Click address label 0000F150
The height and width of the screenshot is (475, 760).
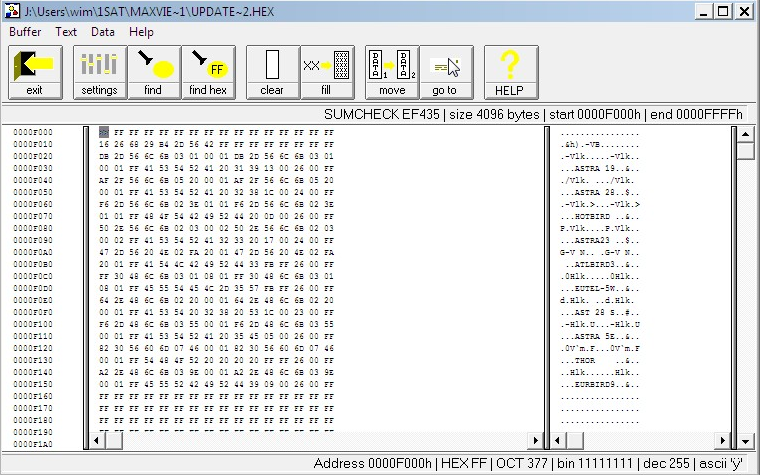pos(33,384)
